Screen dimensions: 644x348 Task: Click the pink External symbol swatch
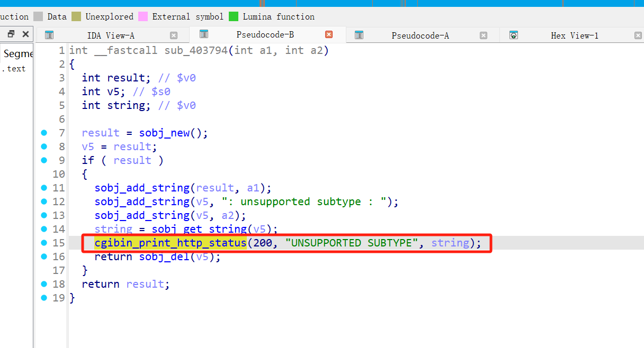click(143, 16)
